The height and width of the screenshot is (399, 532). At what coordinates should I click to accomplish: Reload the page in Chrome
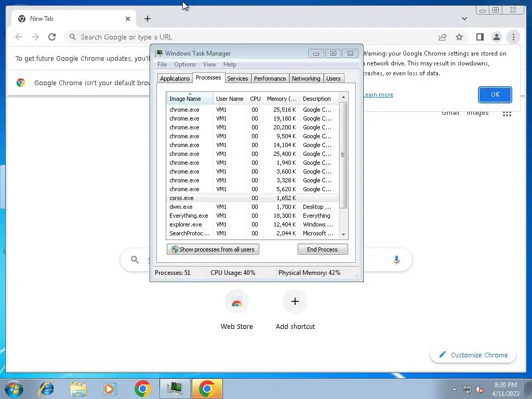(x=52, y=37)
